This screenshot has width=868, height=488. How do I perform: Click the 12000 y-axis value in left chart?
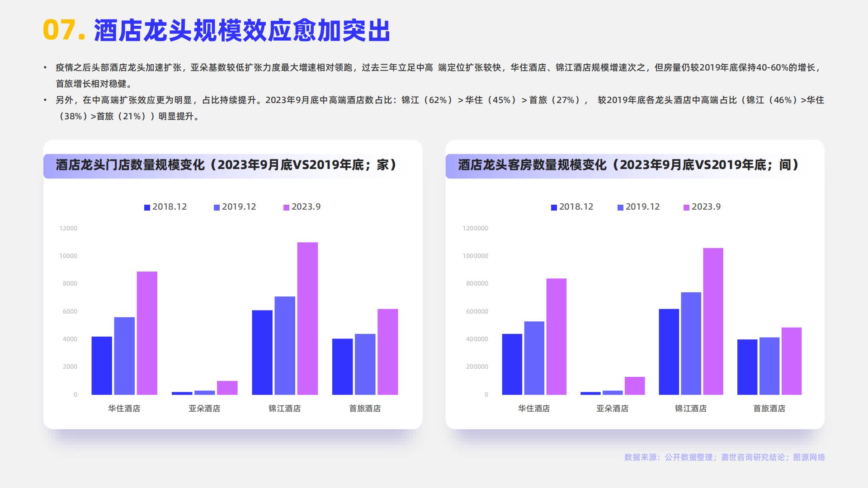68,229
